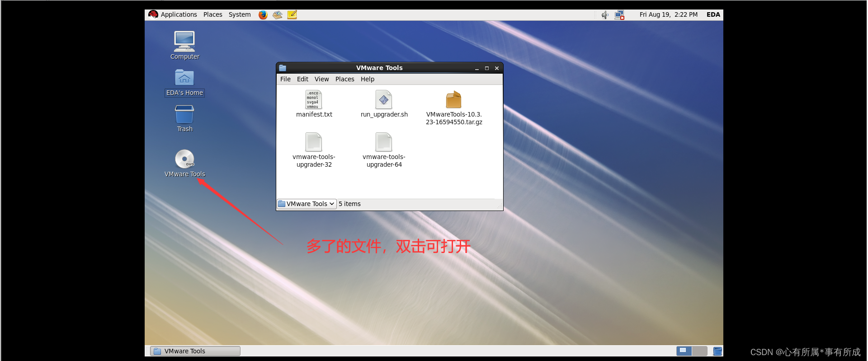Image resolution: width=868 pixels, height=361 pixels.
Task: Open the note-taking panel launcher
Action: tap(292, 15)
